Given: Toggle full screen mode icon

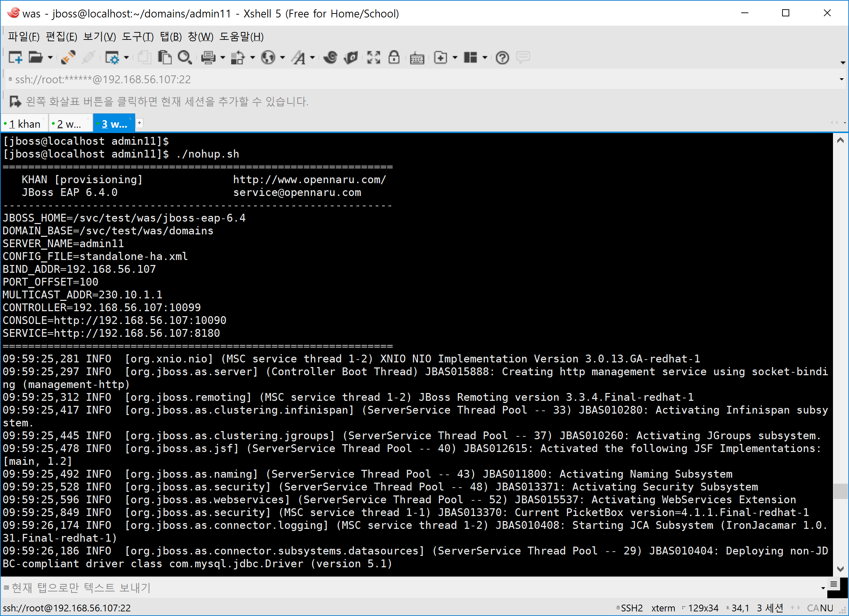Looking at the screenshot, I should [x=373, y=58].
